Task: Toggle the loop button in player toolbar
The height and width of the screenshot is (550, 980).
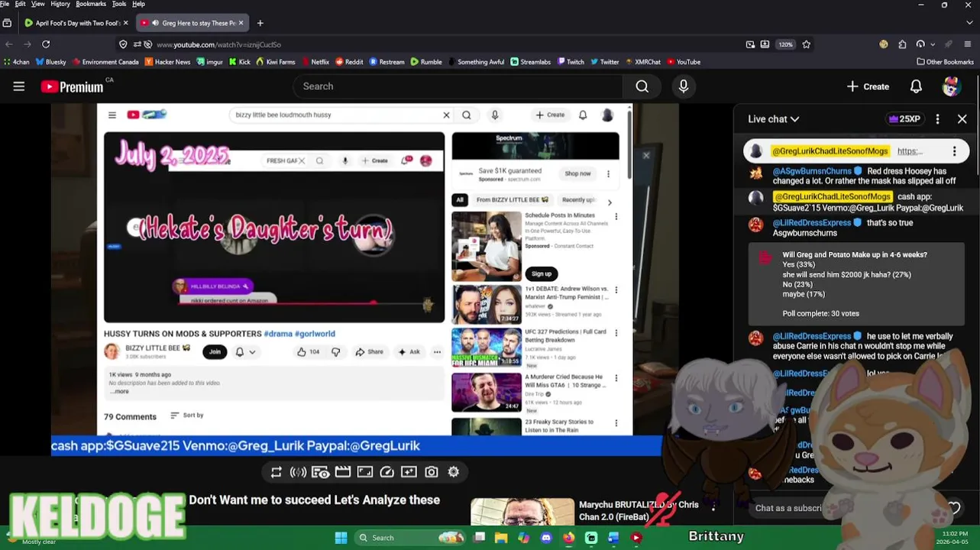Action: [277, 472]
